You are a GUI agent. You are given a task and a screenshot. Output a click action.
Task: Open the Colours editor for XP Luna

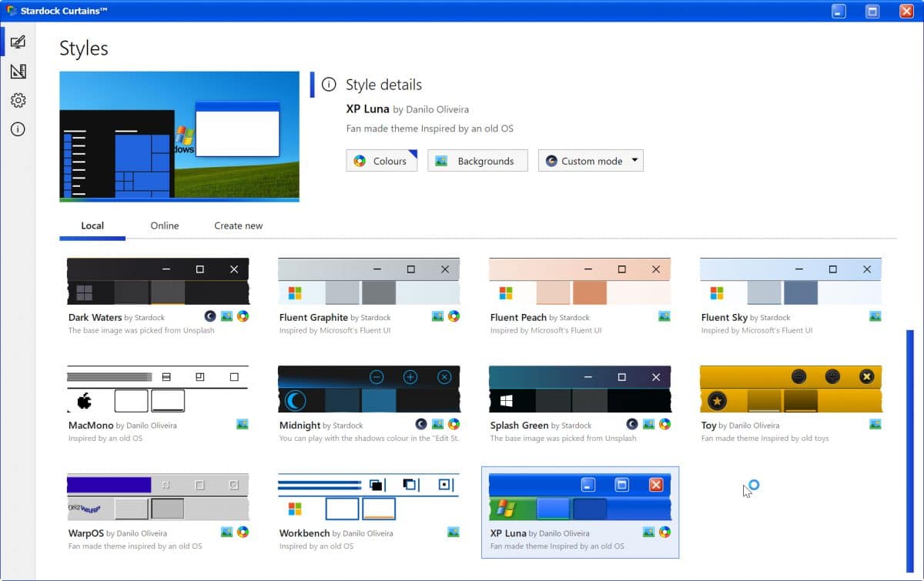coord(381,160)
